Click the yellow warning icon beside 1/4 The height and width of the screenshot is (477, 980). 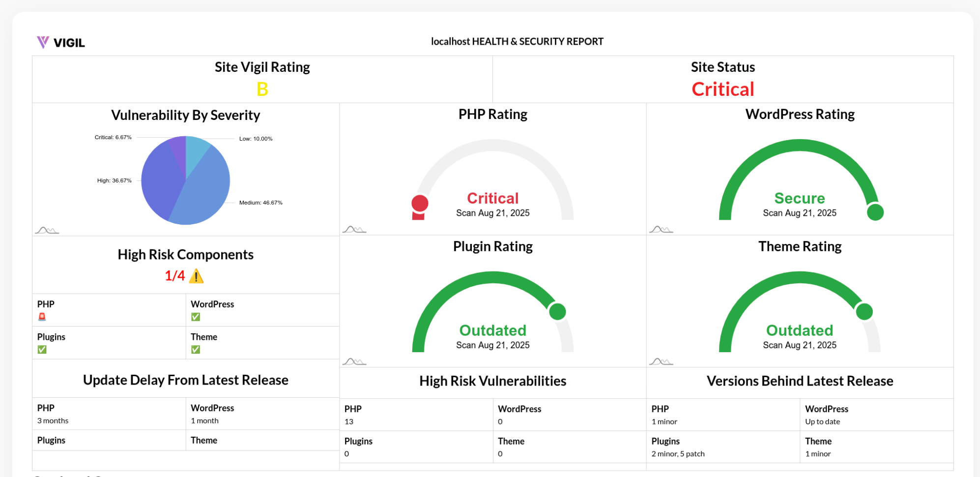(x=196, y=276)
